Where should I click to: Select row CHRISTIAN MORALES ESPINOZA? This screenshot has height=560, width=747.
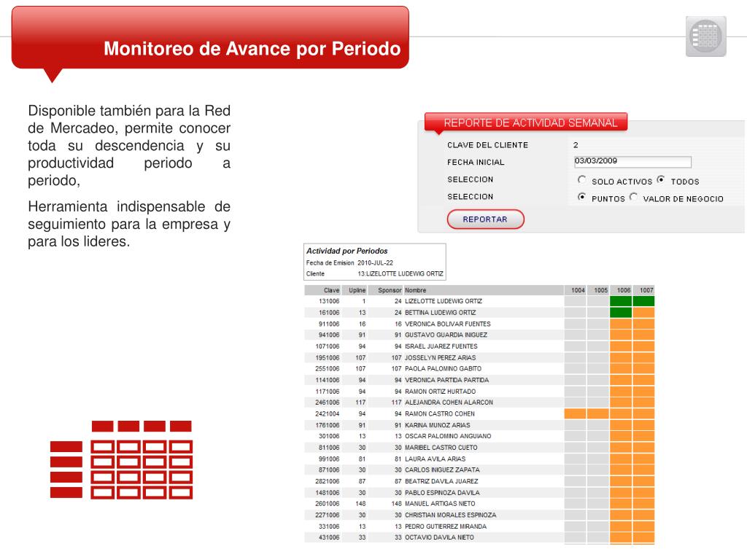pyautogui.click(x=479, y=516)
